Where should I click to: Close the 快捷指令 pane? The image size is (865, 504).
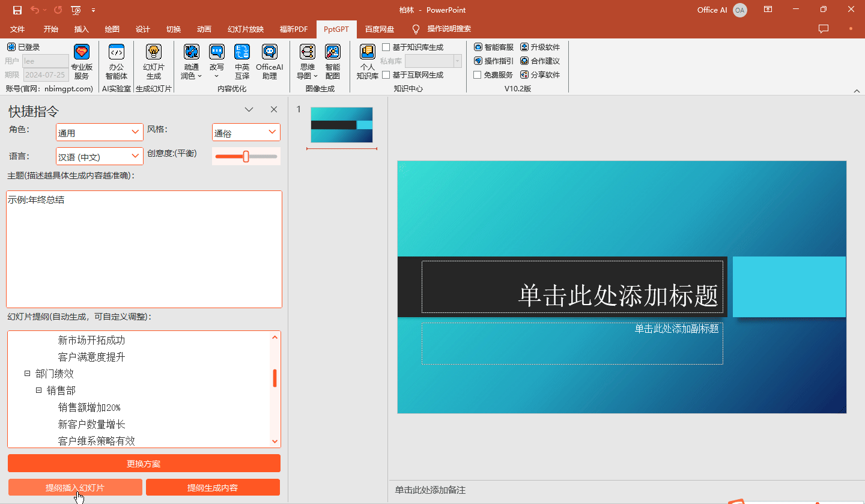point(274,109)
